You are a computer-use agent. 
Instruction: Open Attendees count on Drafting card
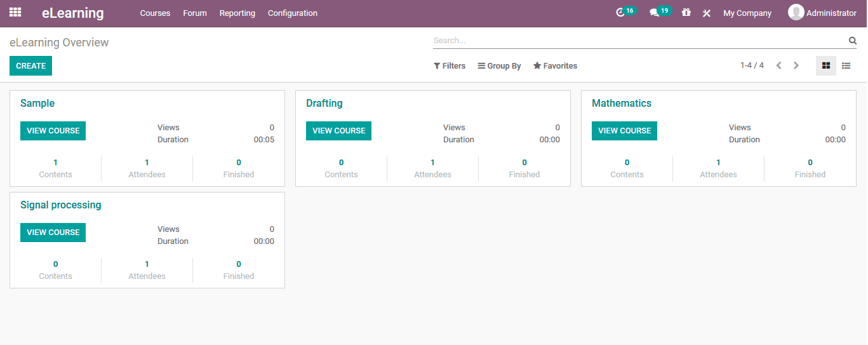(432, 168)
